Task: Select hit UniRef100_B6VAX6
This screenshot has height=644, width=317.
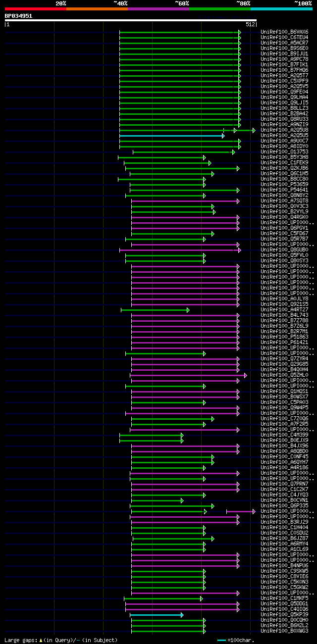Action: (x=284, y=32)
